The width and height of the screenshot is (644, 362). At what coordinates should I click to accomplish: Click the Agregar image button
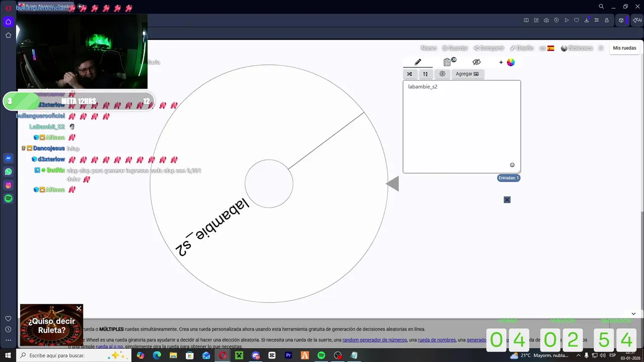coord(467,74)
